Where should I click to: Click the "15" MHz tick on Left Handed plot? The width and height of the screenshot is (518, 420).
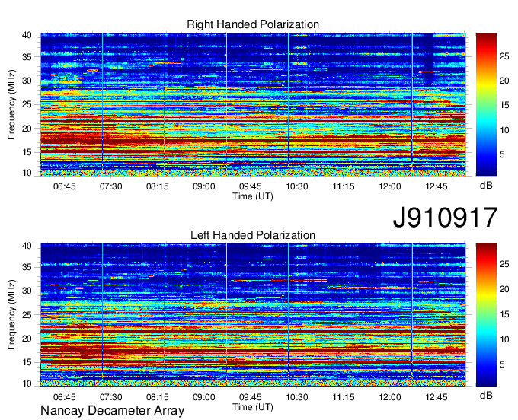click(27, 362)
